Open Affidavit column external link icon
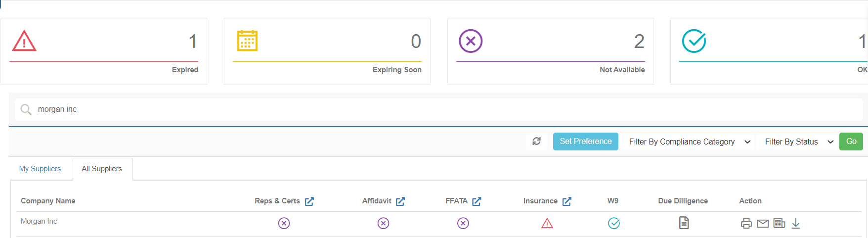This screenshot has width=868, height=238. 400,201
